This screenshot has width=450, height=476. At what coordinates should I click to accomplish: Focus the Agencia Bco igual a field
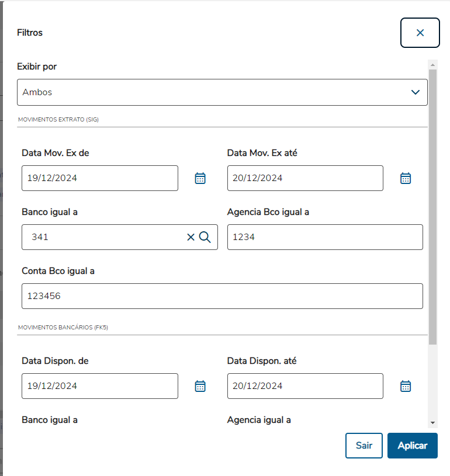click(324, 237)
